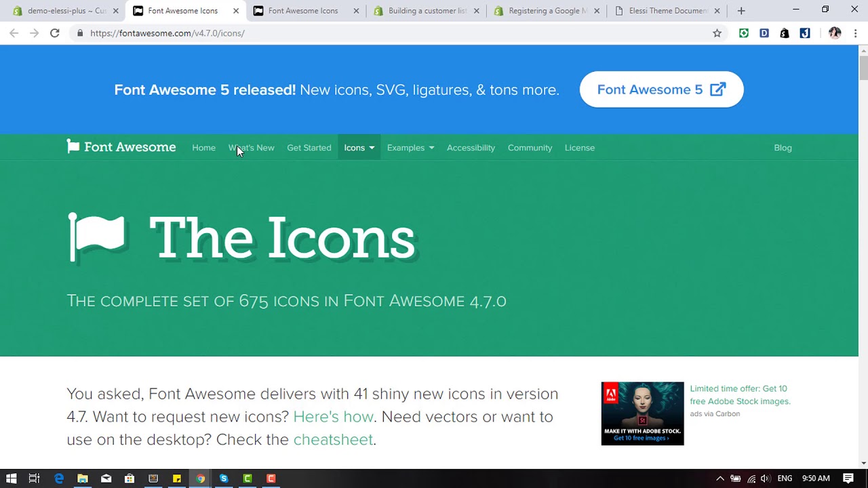Open the Adobe Stock limited time offer link
This screenshot has width=868, height=488.
(x=740, y=395)
